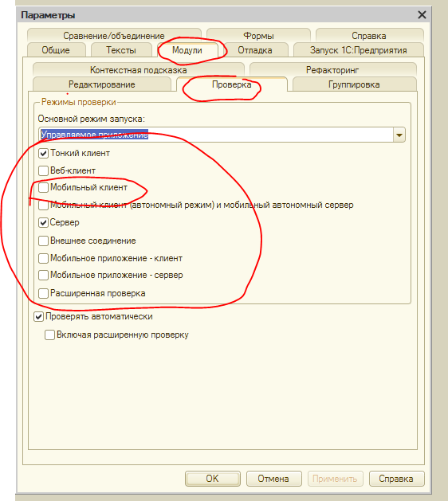Open the Сравнение/объединение tab
Screen dimensions: 448x501
(x=114, y=35)
